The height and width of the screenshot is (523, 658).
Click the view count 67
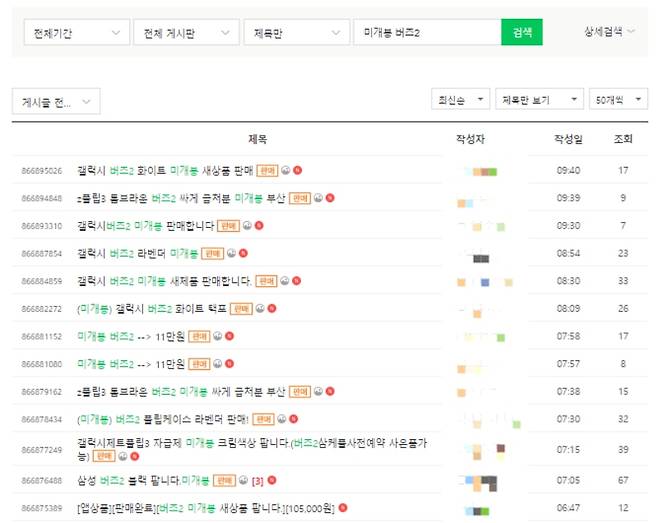(x=623, y=480)
